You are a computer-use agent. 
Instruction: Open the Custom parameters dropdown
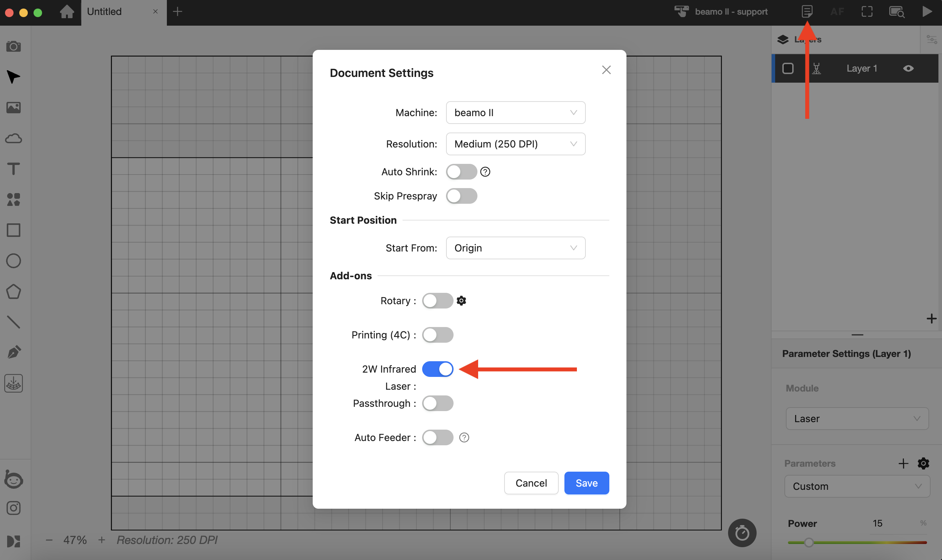pyautogui.click(x=857, y=486)
